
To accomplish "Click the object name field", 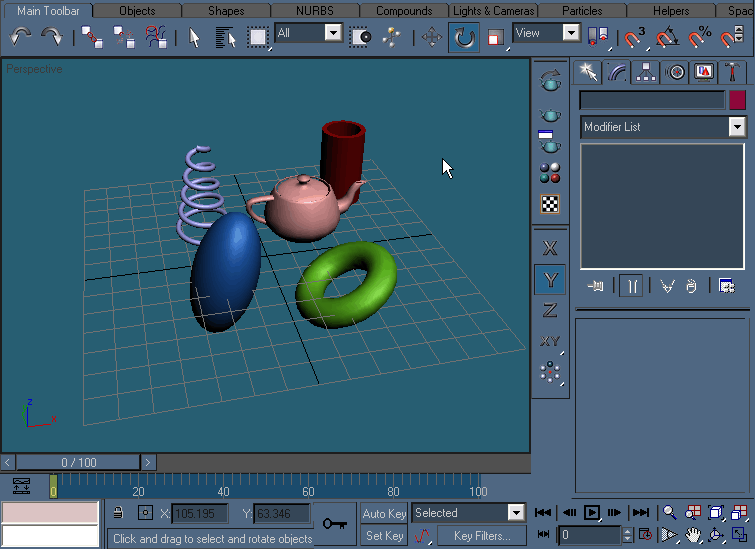I will (x=652, y=100).
